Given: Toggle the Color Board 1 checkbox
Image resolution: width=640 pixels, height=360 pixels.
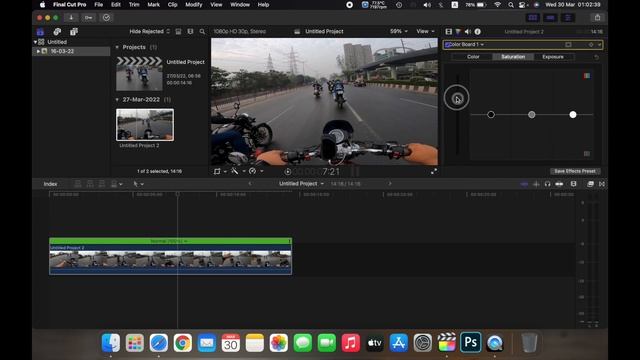Looking at the screenshot, I should [447, 44].
